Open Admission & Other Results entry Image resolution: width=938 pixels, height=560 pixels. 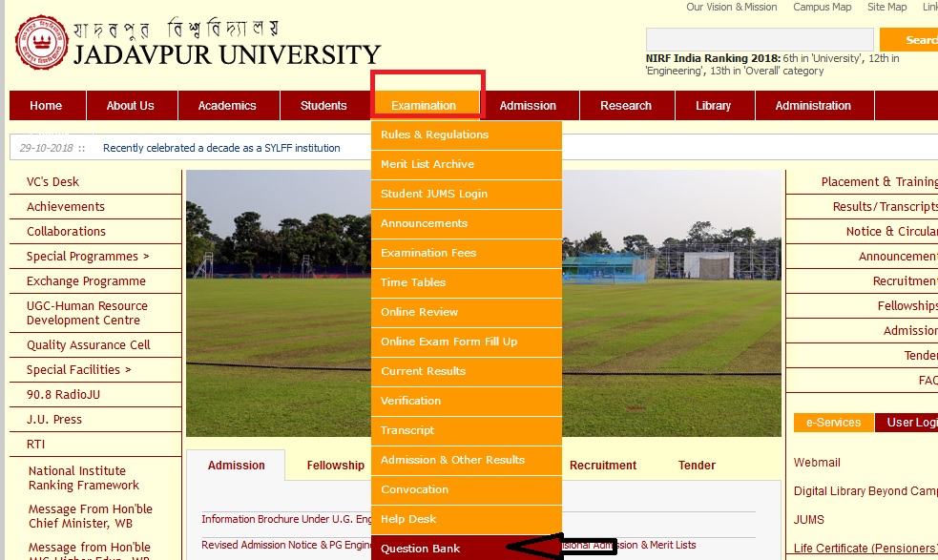tap(466, 460)
